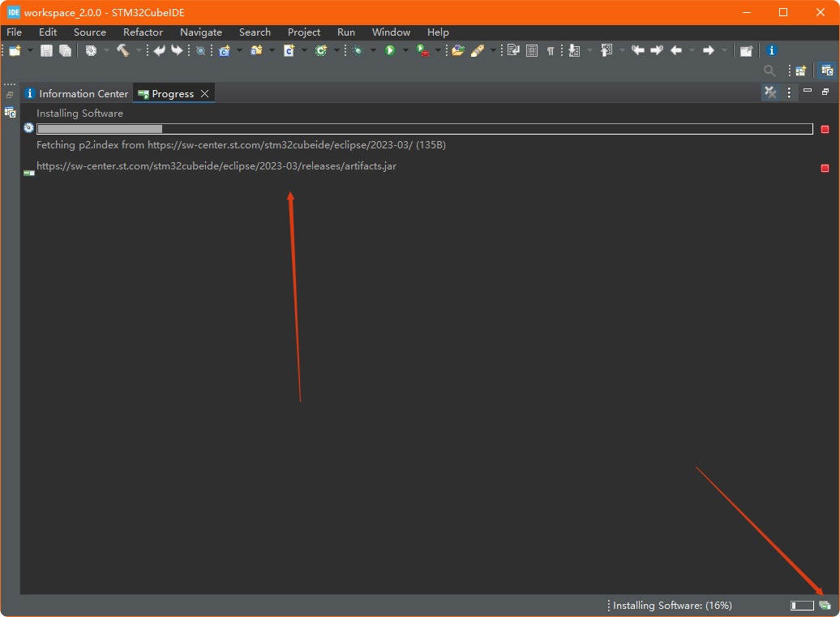Click Open Perspective icon
The width and height of the screenshot is (840, 617).
tap(801, 71)
